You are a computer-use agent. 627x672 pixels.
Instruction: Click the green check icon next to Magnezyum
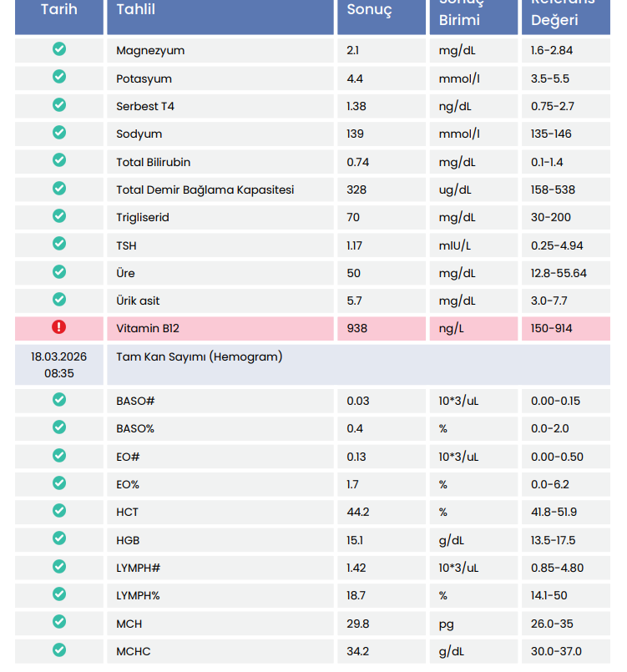(59, 49)
